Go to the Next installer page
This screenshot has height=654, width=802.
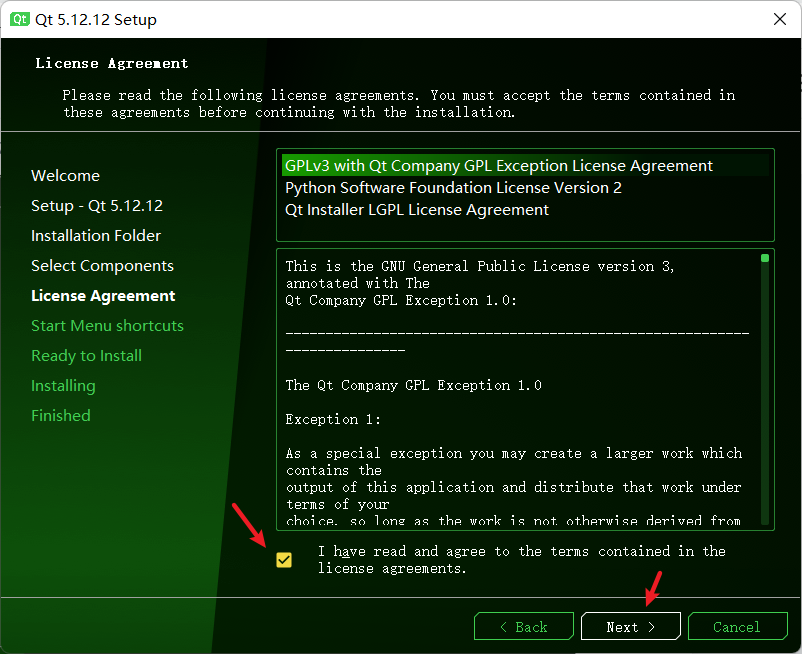pyautogui.click(x=631, y=626)
